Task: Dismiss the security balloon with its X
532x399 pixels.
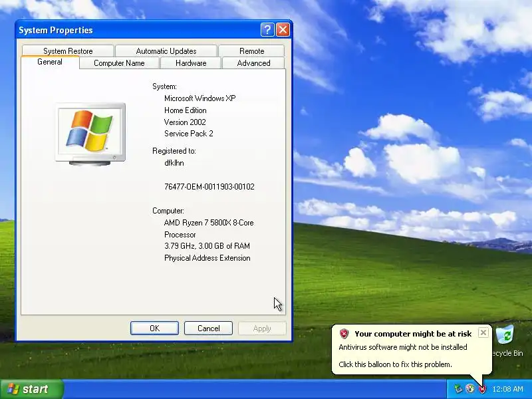Action: tap(483, 332)
